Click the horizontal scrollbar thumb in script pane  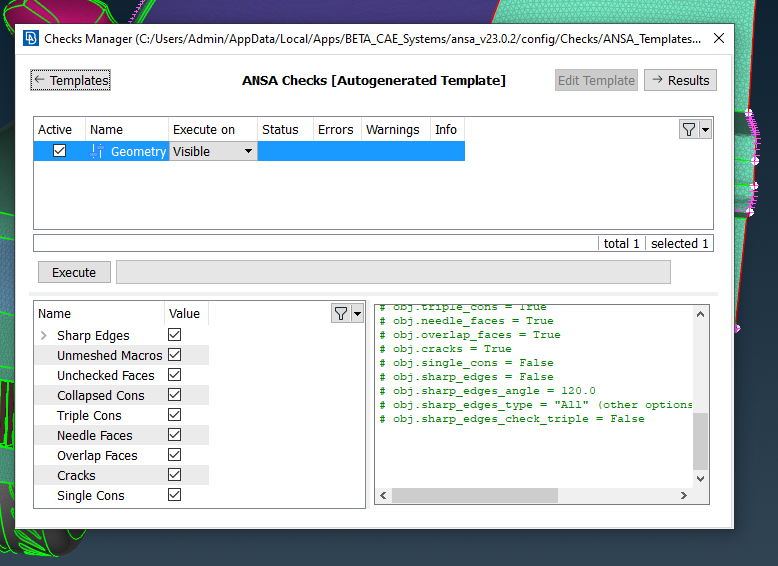(x=475, y=495)
